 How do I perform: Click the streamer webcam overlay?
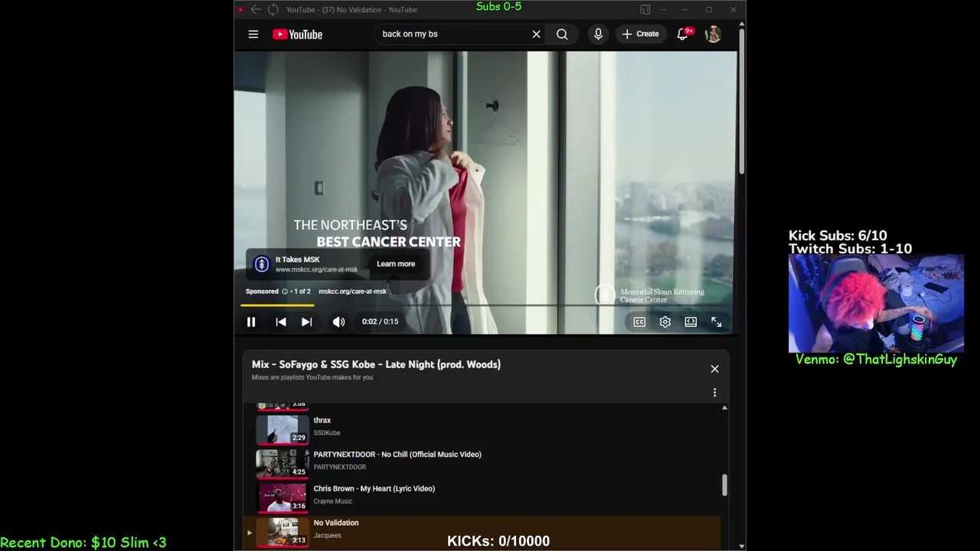876,303
